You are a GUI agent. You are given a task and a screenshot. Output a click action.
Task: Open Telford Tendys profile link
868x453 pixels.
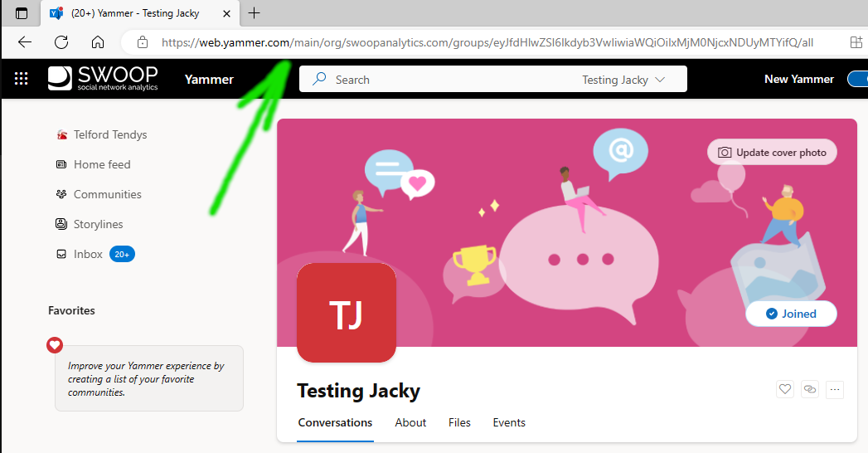tap(110, 134)
